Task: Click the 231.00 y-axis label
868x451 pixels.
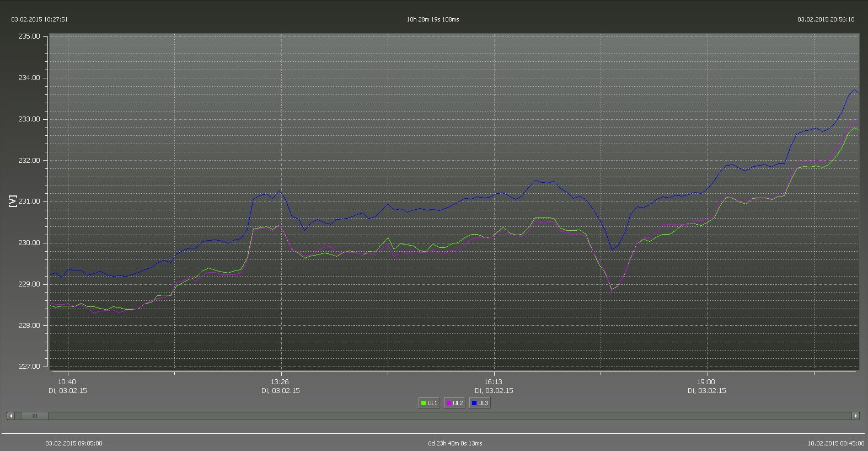Action: (29, 201)
